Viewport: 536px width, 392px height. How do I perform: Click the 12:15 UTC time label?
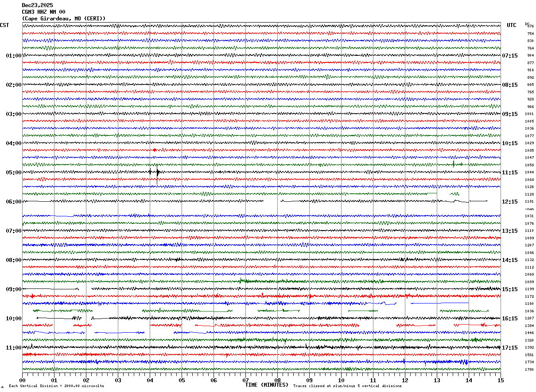510,202
